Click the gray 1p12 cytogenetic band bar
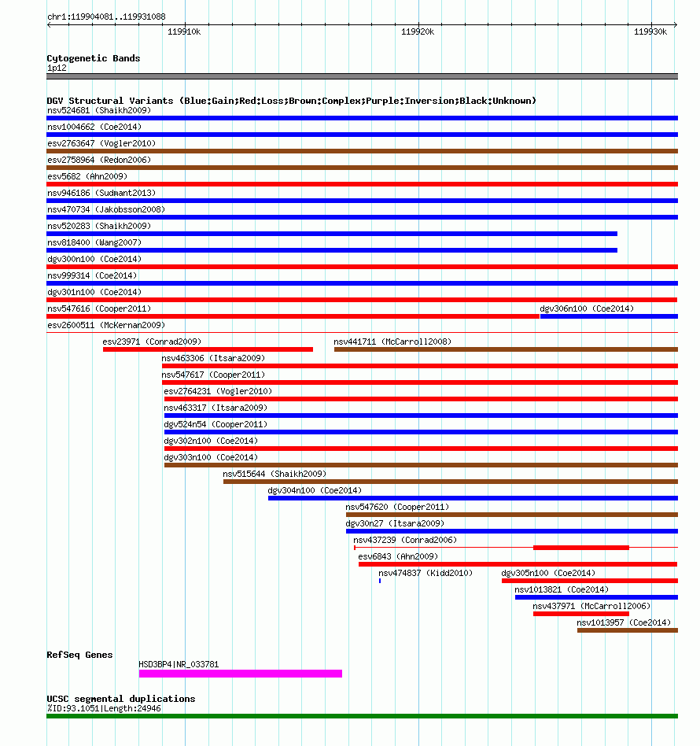Screen dimensions: 700x746 363,76
